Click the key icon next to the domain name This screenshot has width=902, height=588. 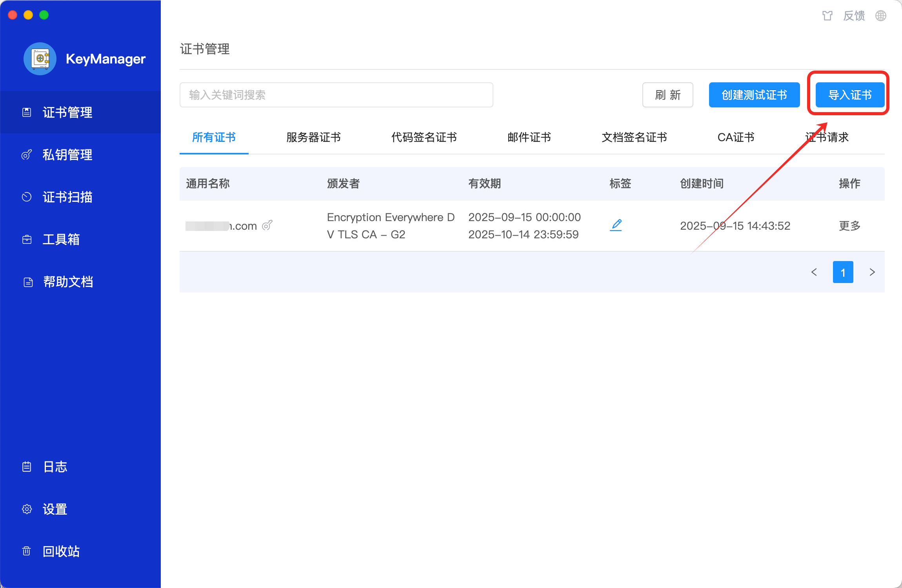pos(268,225)
